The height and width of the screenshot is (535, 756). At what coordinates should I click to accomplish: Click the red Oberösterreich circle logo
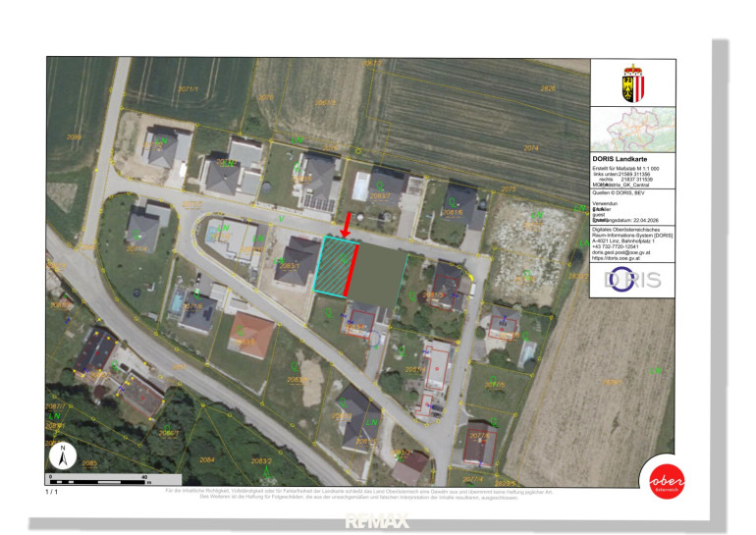[x=667, y=480]
